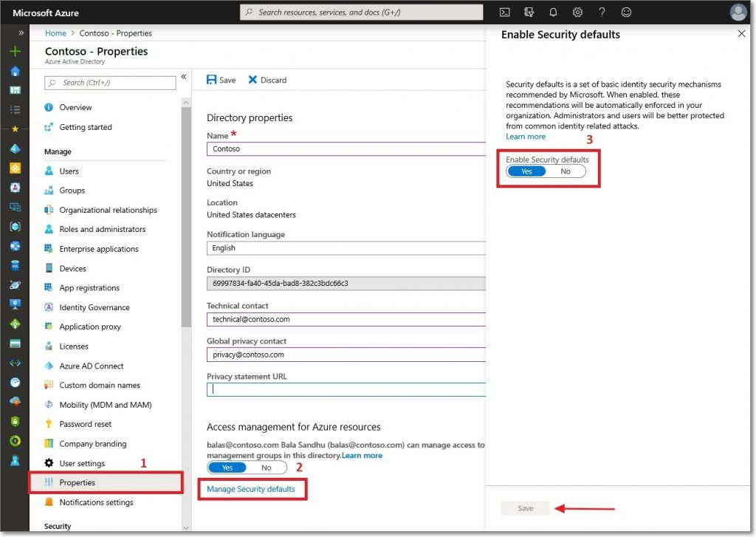This screenshot has width=756, height=537.
Task: Click Contoso - Properties breadcrumb
Action: tap(116, 33)
